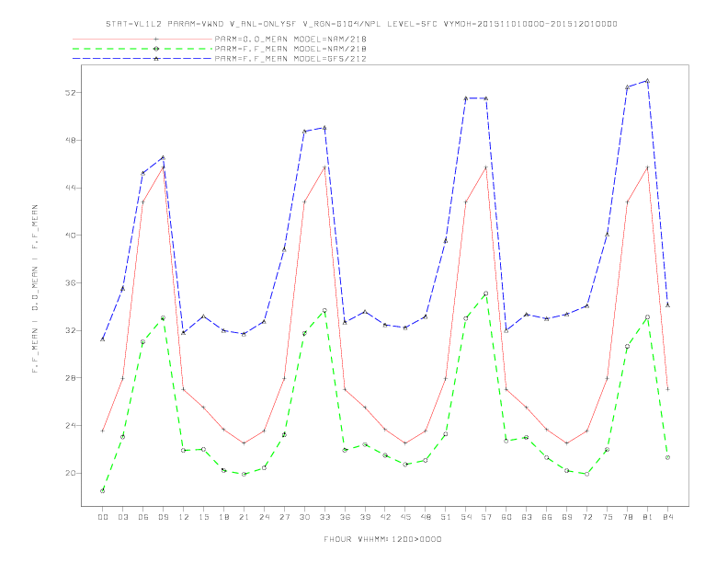Click the x-axis forecast hour label 54
The width and height of the screenshot is (728, 563).
(466, 517)
